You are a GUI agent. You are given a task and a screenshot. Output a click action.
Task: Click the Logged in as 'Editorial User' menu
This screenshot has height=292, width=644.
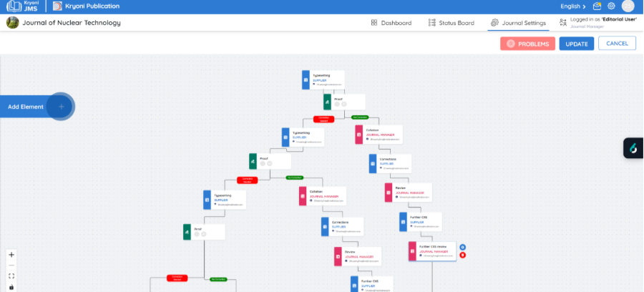[x=598, y=23]
